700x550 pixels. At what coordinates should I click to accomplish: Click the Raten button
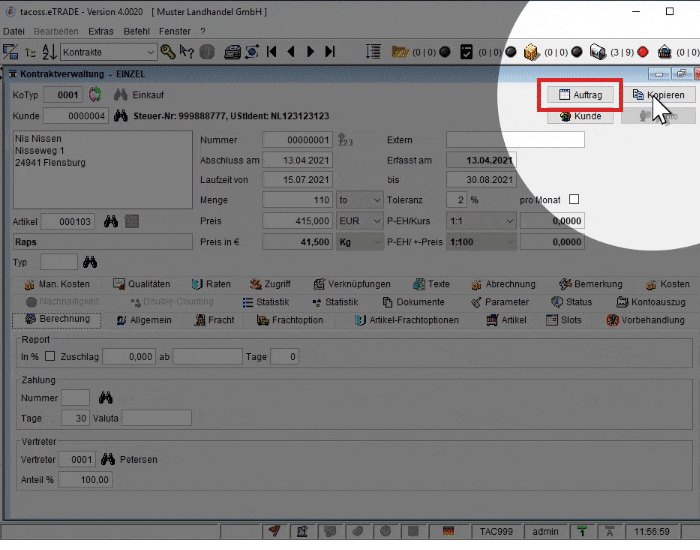pyautogui.click(x=211, y=284)
